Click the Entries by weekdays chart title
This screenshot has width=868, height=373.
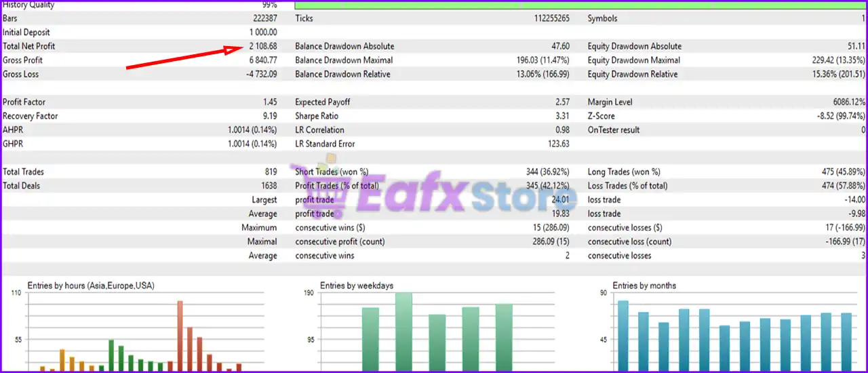tap(357, 286)
